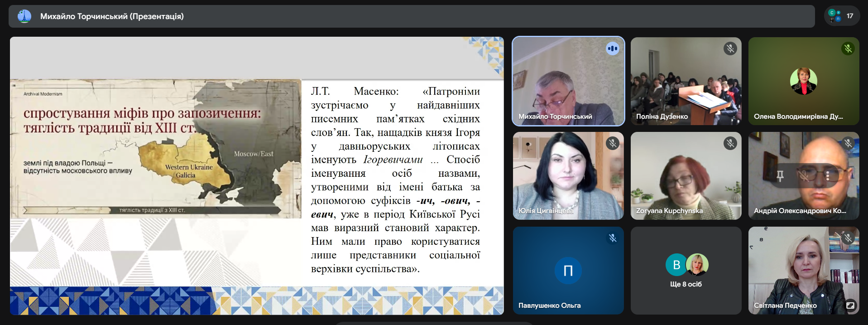
Task: Click the muted mic icon on Zoryana Kupchynska's tile
Action: [730, 143]
